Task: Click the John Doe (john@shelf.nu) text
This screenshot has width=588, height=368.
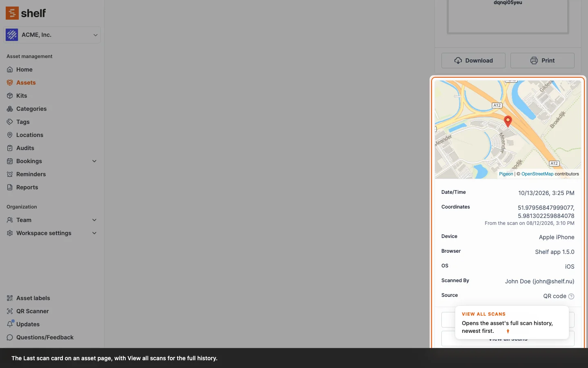Action: click(x=539, y=281)
